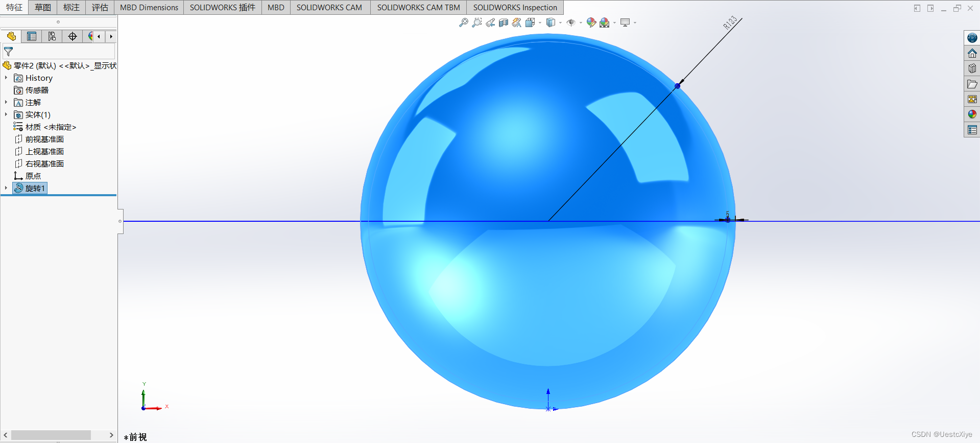Select the 旋转1 revolve feature
Viewport: 980px width, 443px height.
pyautogui.click(x=30, y=188)
